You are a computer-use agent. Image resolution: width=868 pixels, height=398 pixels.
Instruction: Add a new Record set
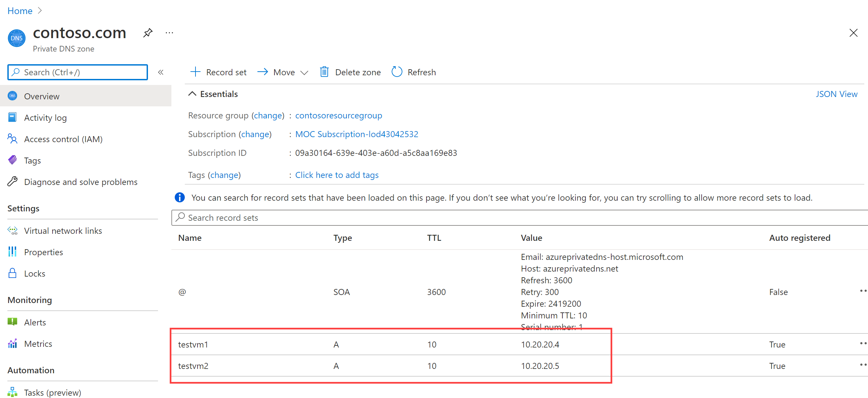coord(218,72)
